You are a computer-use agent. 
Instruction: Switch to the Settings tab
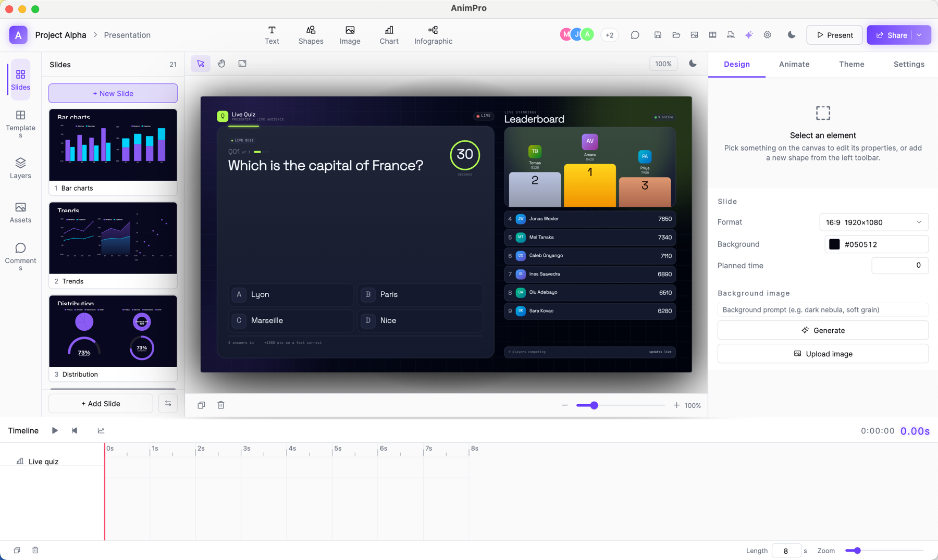[x=909, y=64]
